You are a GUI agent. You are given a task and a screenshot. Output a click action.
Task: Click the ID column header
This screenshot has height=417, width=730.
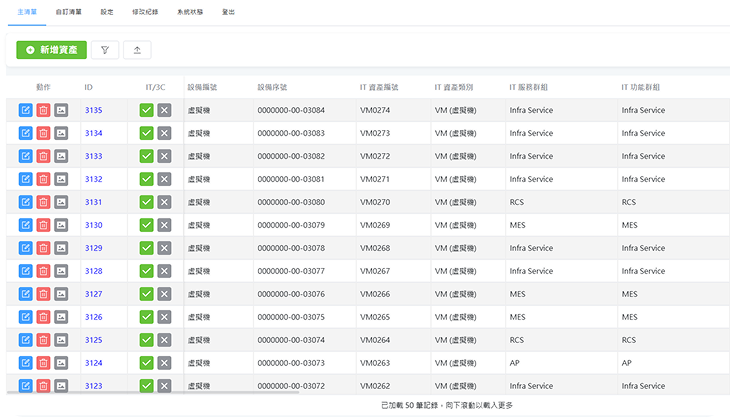pyautogui.click(x=88, y=87)
